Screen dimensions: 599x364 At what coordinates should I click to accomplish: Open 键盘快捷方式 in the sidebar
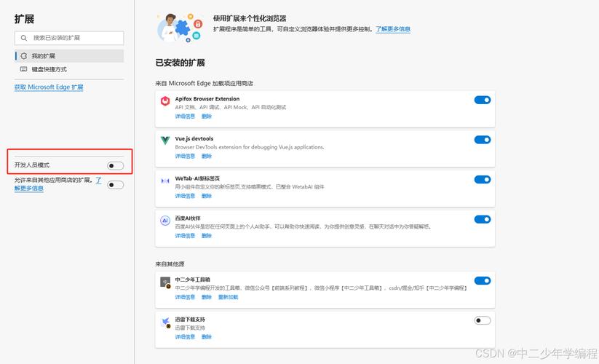[69, 69]
